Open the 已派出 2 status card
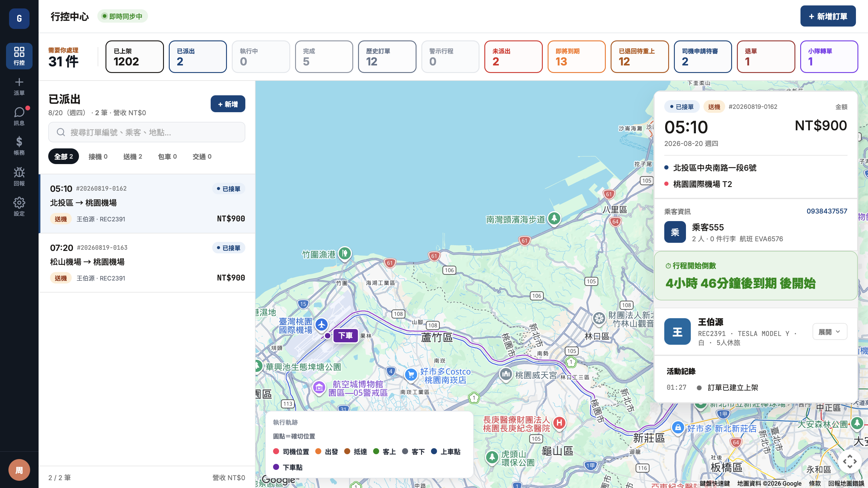This screenshot has width=868, height=488. [198, 57]
